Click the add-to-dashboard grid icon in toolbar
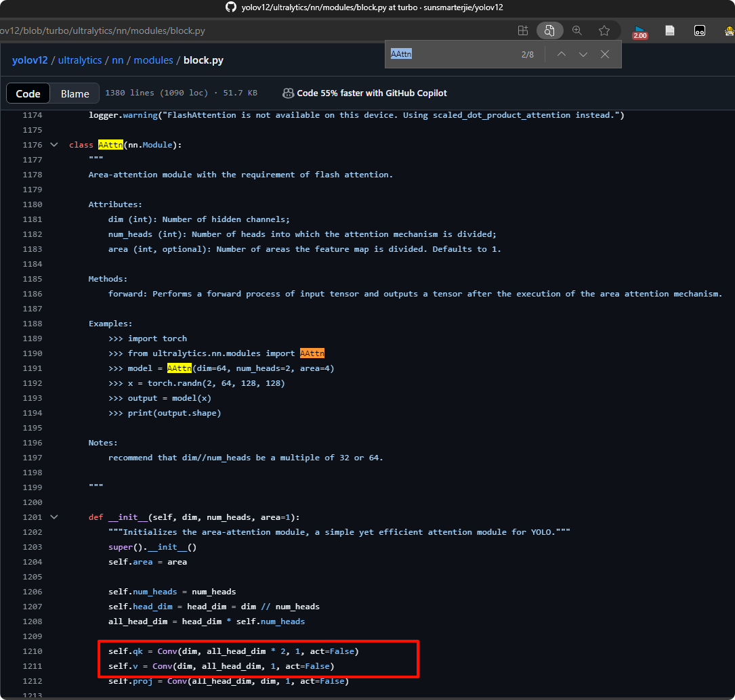This screenshot has height=700, width=735. point(522,30)
